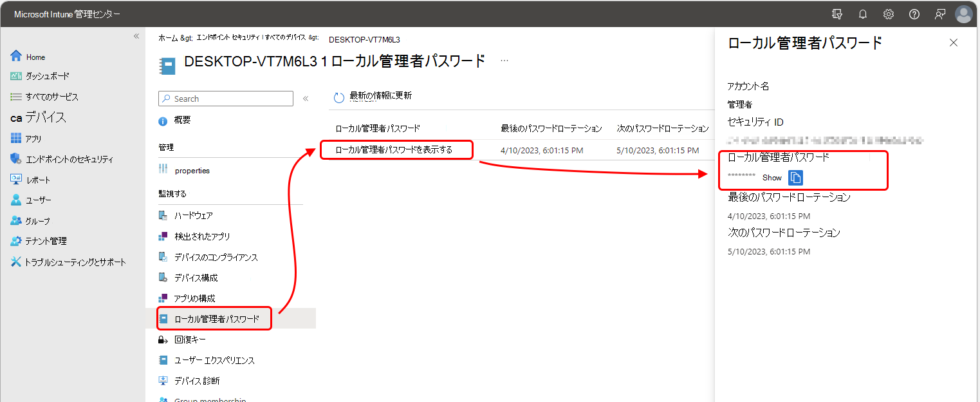The height and width of the screenshot is (402, 980).
Task: Click the 管理者 account name value in panel
Action: pyautogui.click(x=740, y=104)
